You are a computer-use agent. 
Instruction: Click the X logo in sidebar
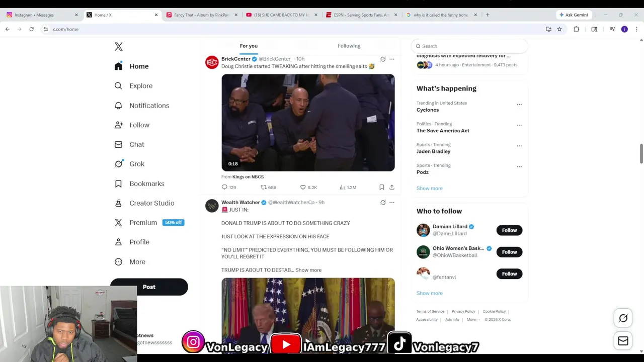[x=119, y=46]
